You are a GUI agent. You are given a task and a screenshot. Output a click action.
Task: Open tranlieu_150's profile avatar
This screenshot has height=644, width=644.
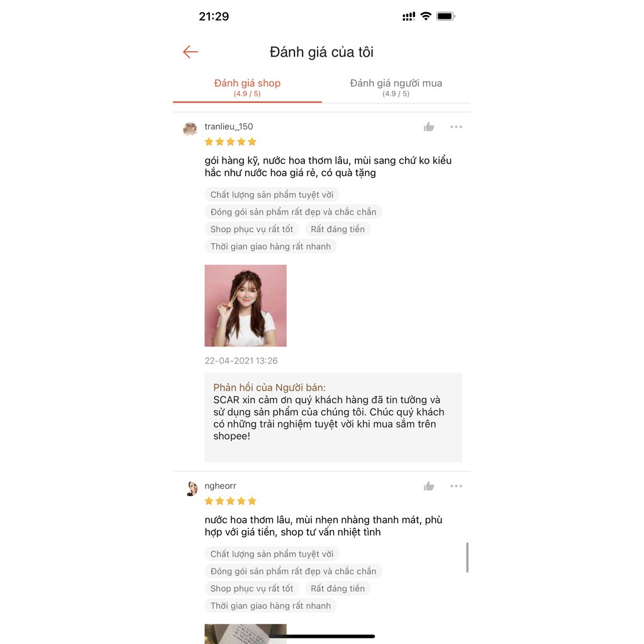click(x=190, y=129)
